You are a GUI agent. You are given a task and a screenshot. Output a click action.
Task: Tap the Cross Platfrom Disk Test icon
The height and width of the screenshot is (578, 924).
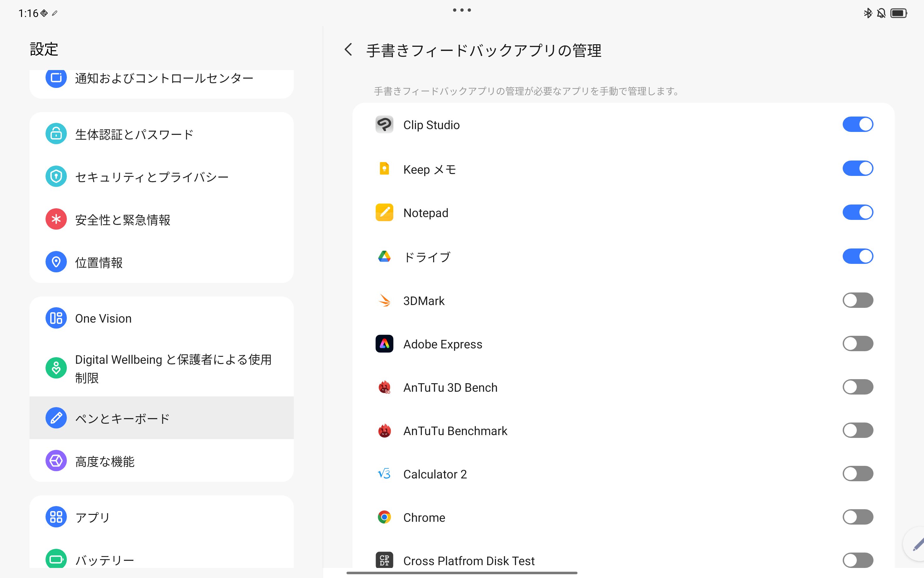384,560
